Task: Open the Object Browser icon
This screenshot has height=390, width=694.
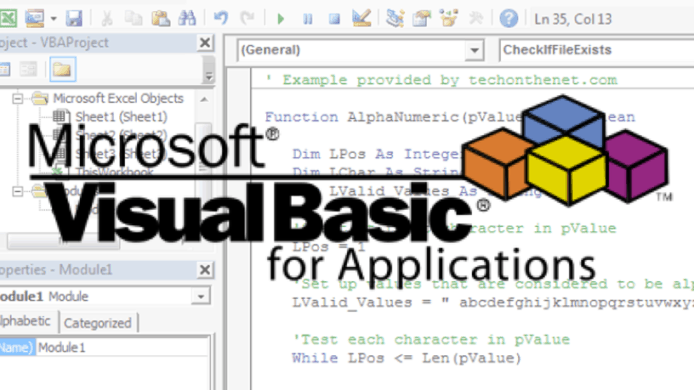Action: click(x=448, y=19)
